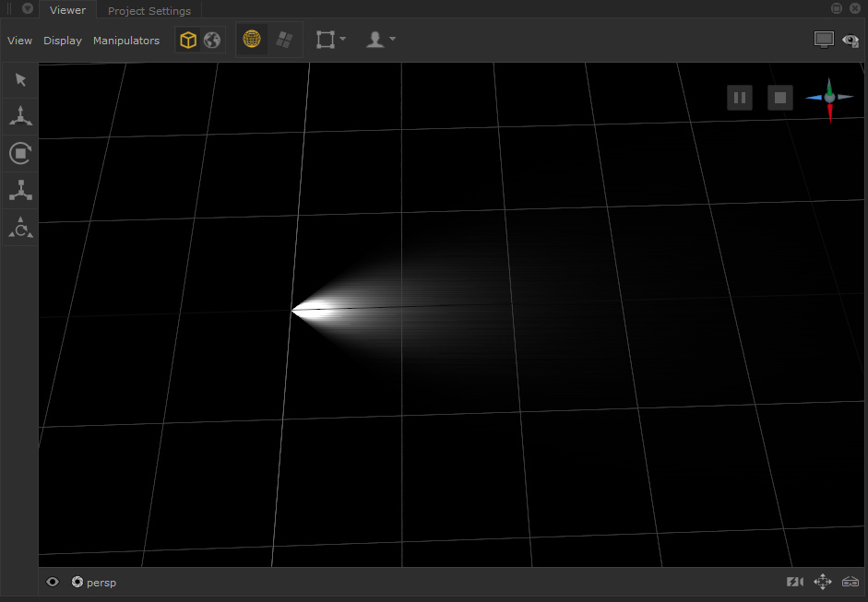Click the colored axis orientation gizmo

pos(829,99)
